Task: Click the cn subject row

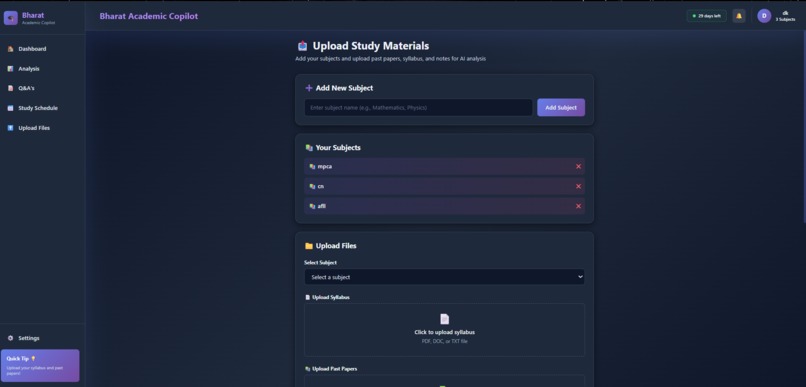Action: tap(444, 186)
